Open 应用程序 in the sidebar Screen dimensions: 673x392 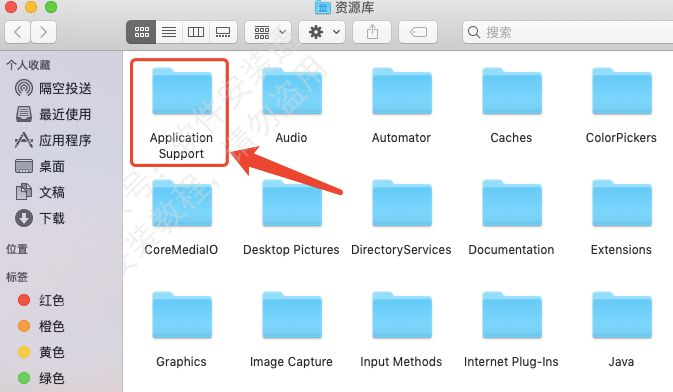tap(53, 140)
